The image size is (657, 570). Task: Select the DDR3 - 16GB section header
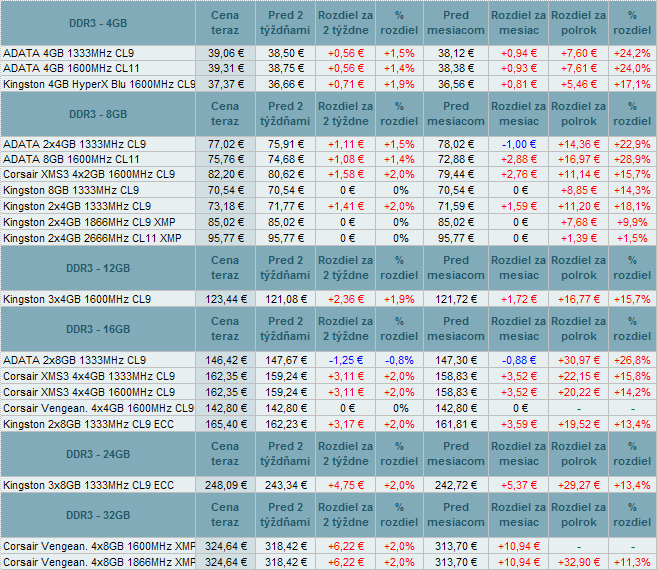(98, 329)
